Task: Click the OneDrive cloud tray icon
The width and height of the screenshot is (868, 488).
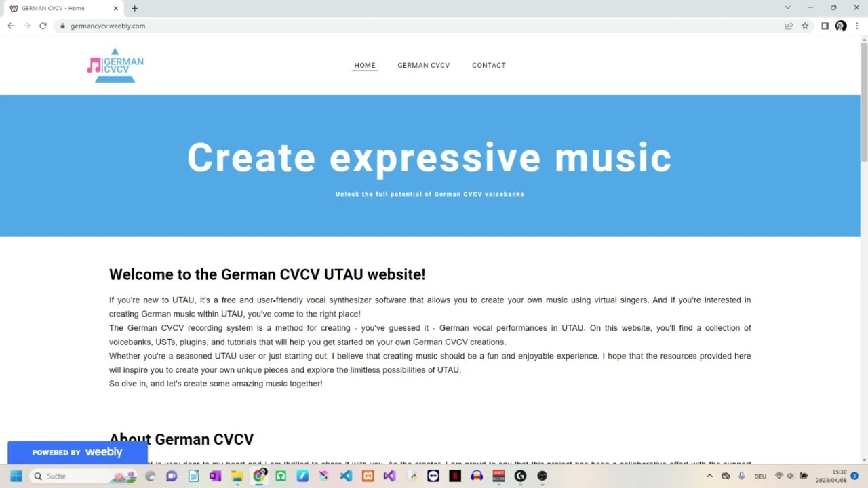Action: point(725,476)
